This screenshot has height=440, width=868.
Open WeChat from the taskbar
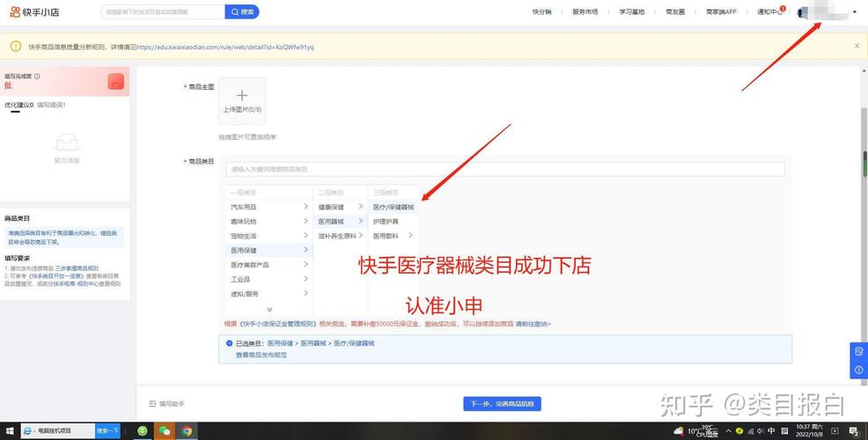coord(165,430)
